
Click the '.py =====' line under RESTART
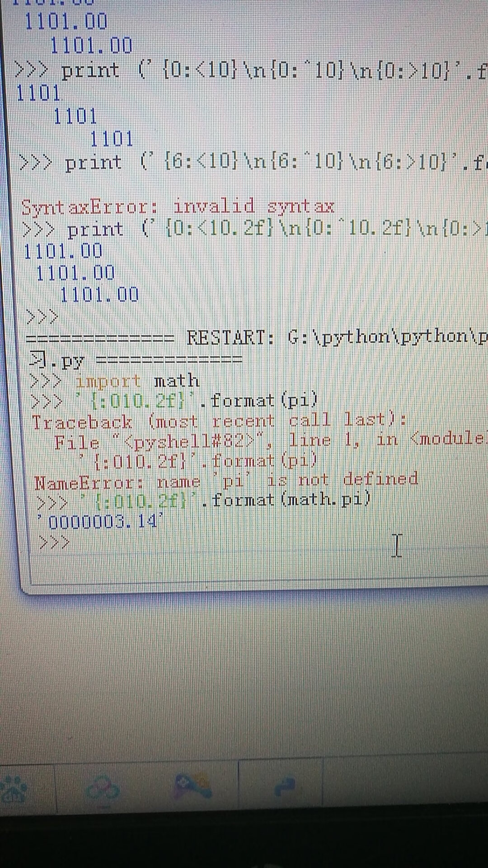(136, 360)
